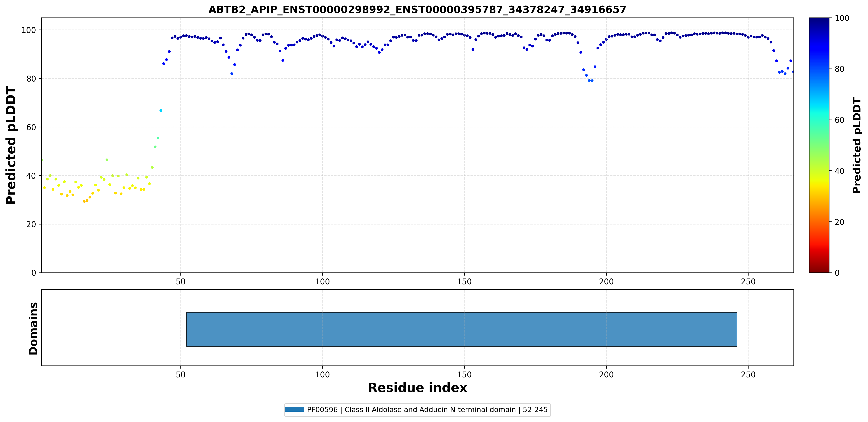Click the green data point near pLDDT 55
This screenshot has width=868, height=422.
click(158, 138)
